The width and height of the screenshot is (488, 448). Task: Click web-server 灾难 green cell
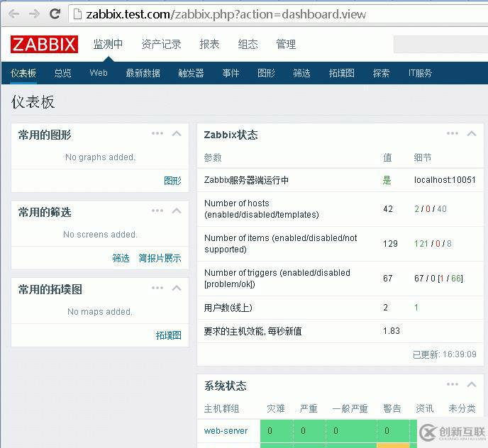point(277,431)
